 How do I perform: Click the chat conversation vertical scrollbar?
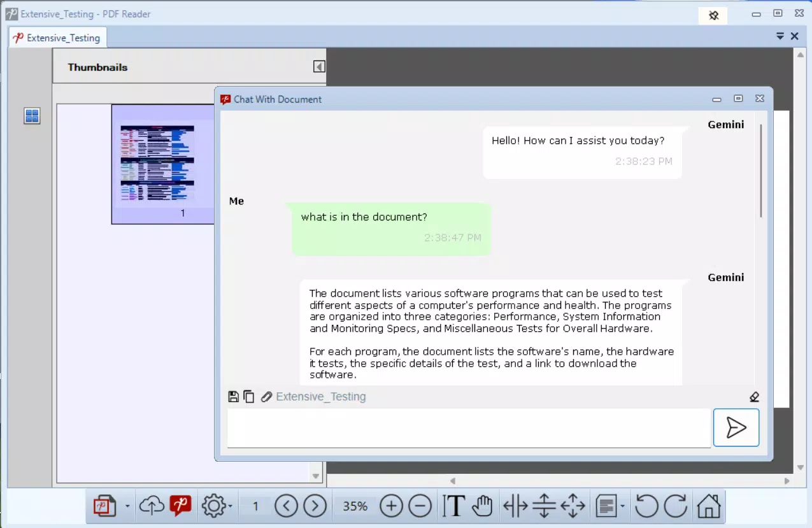pos(761,171)
